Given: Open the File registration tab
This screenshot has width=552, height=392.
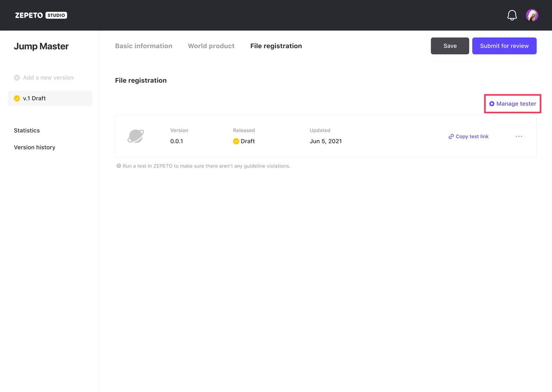Looking at the screenshot, I should pos(276,46).
